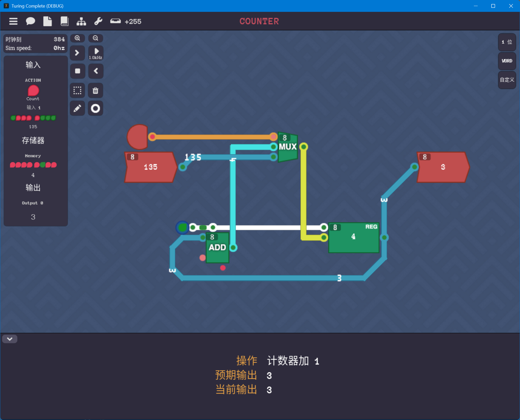Zoom out with the magnifier minus
The width and height of the screenshot is (520, 420).
(x=96, y=38)
